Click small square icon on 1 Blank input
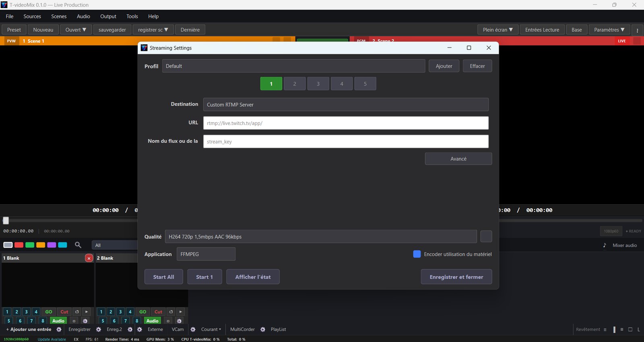Image resolution: width=644 pixels, height=342 pixels. point(74,321)
